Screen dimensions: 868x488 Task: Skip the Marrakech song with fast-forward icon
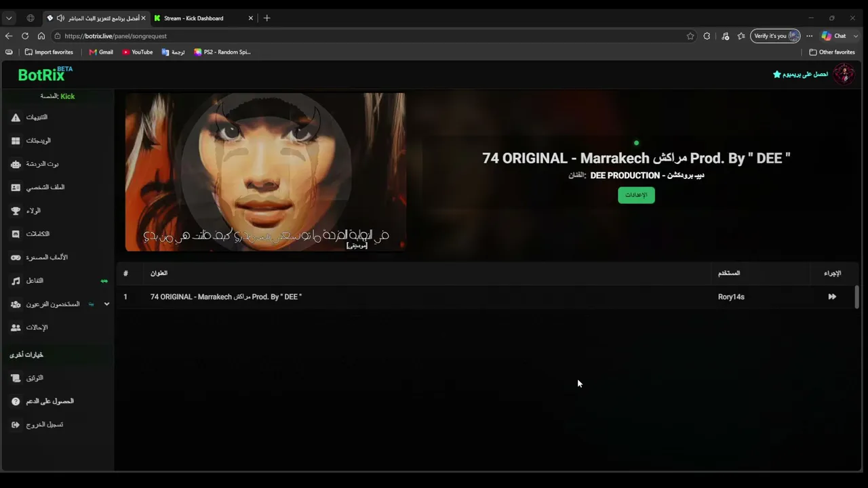click(832, 297)
